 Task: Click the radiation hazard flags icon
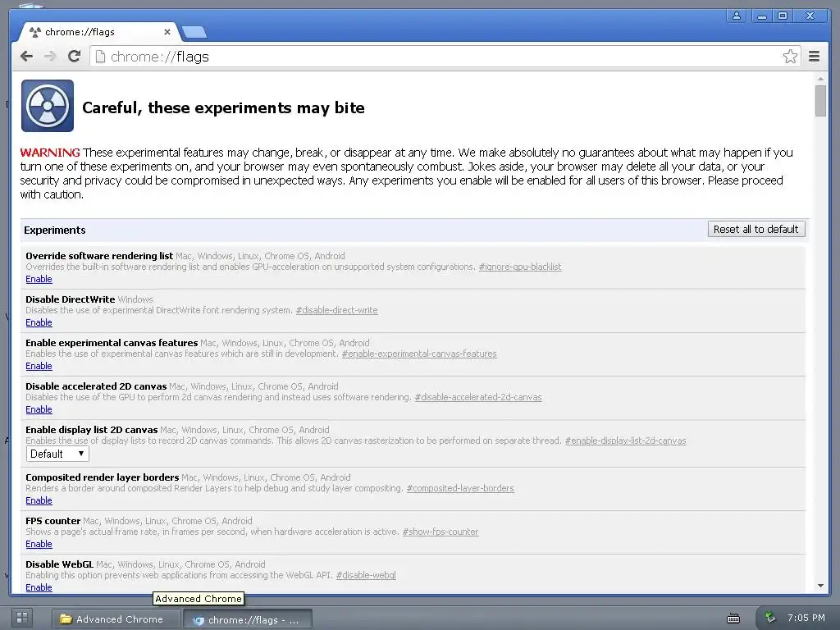(47, 106)
